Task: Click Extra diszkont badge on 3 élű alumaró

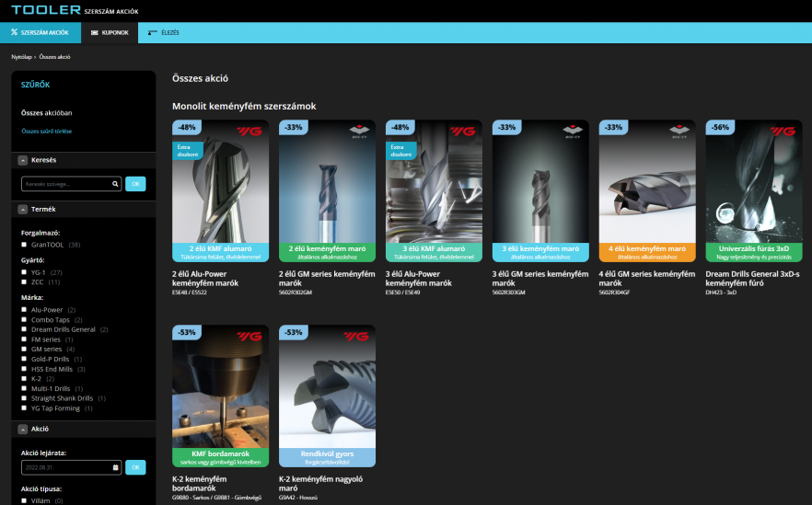Action: (x=400, y=151)
